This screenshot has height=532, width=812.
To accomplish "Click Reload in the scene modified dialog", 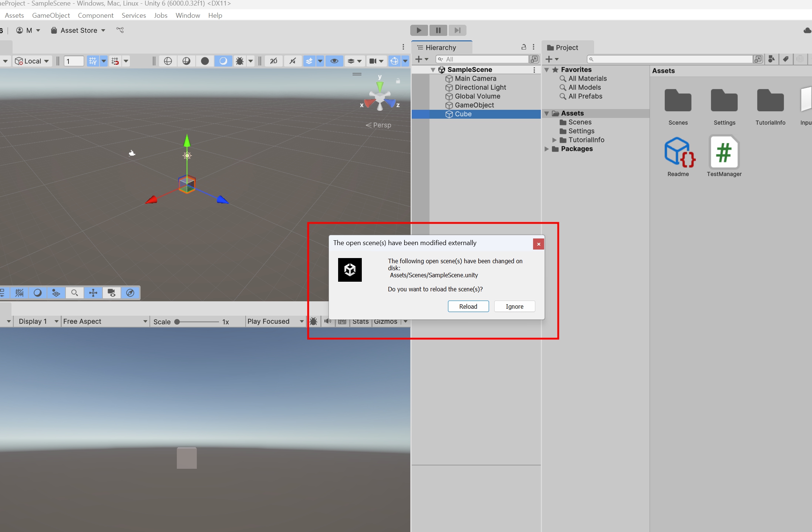I will (x=468, y=306).
